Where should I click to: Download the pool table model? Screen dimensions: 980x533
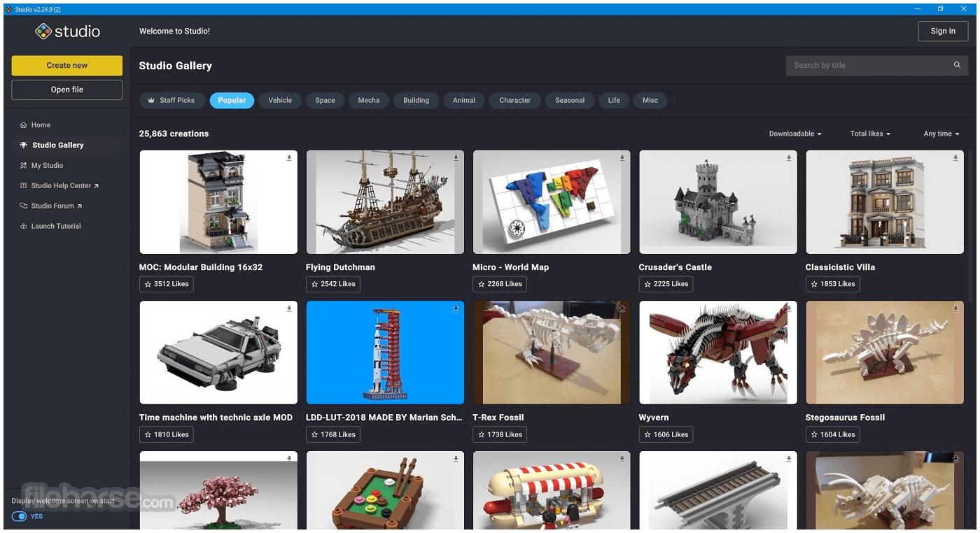(x=456, y=459)
